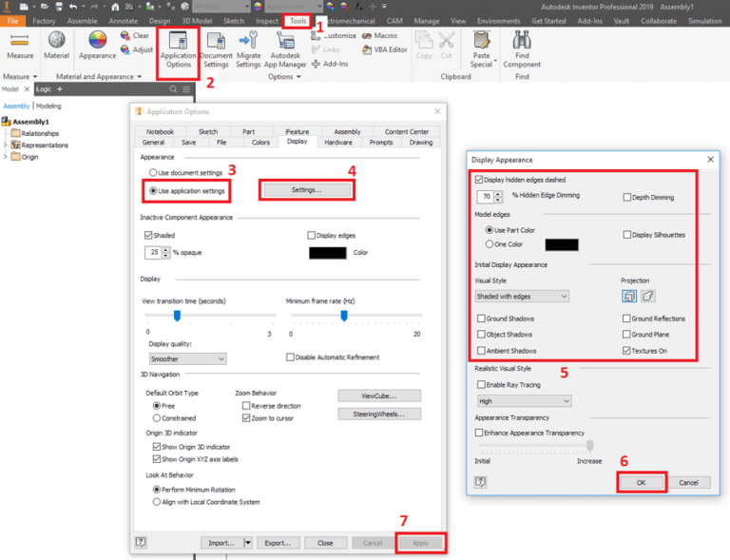Switch to the Colors tab
The width and height of the screenshot is (730, 560).
click(260, 143)
